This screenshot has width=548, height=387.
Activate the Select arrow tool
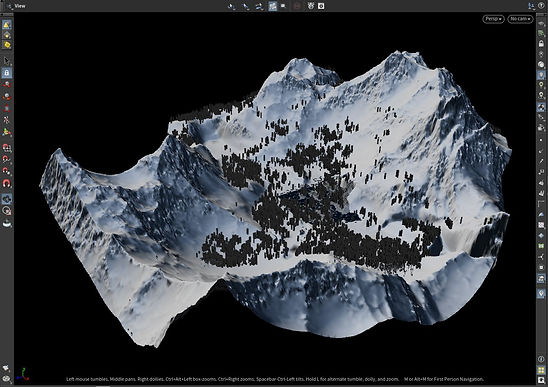pos(7,61)
